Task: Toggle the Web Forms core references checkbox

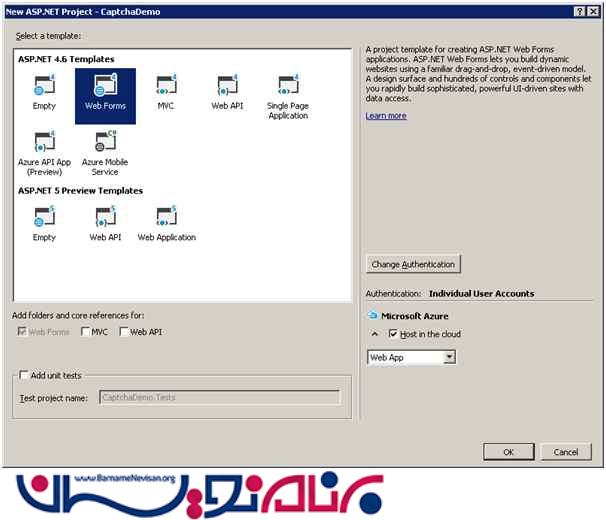Action: [22, 332]
